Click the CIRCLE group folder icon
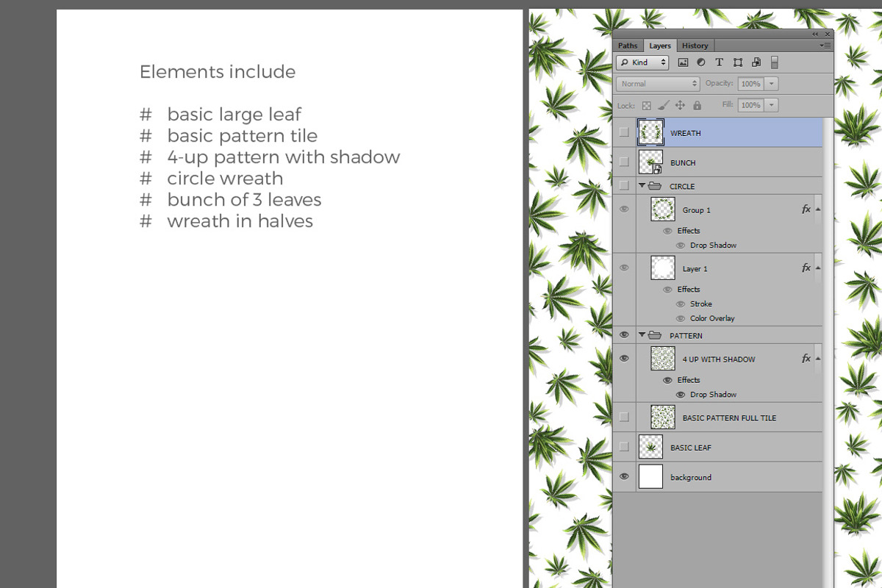Screen dimensions: 882x588 point(655,186)
